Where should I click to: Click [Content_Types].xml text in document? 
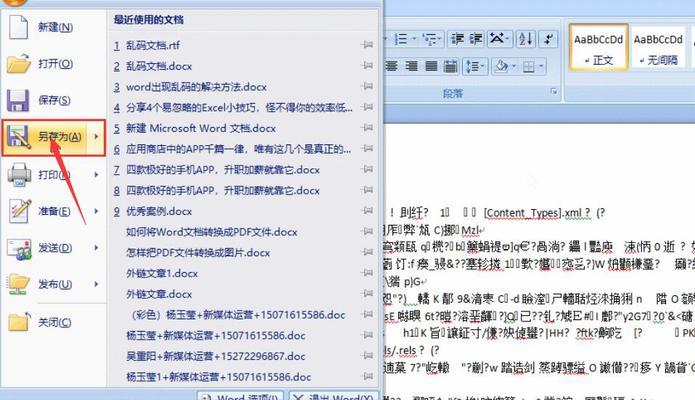[x=532, y=213]
